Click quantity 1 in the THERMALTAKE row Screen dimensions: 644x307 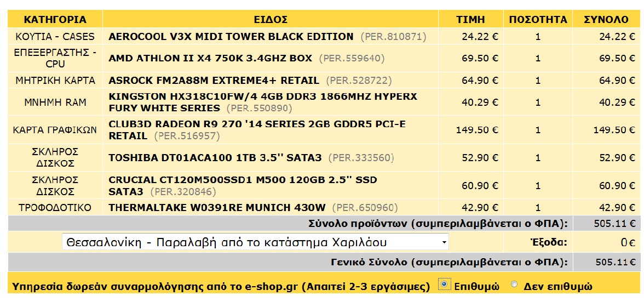[x=538, y=207]
